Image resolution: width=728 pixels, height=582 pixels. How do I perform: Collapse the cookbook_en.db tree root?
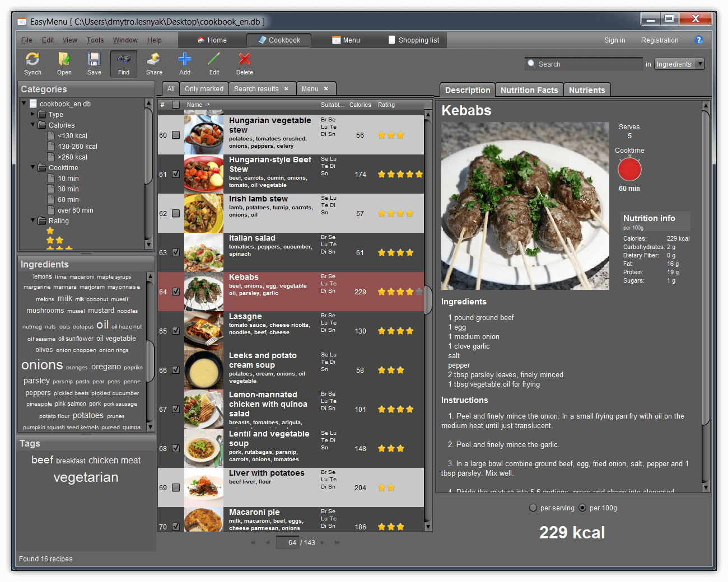point(24,103)
